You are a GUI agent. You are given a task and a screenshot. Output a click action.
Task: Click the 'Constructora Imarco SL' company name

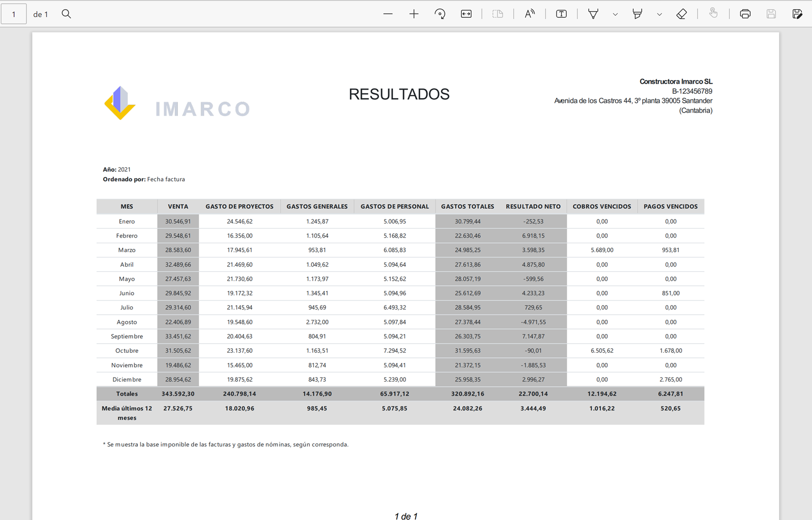[x=676, y=81]
